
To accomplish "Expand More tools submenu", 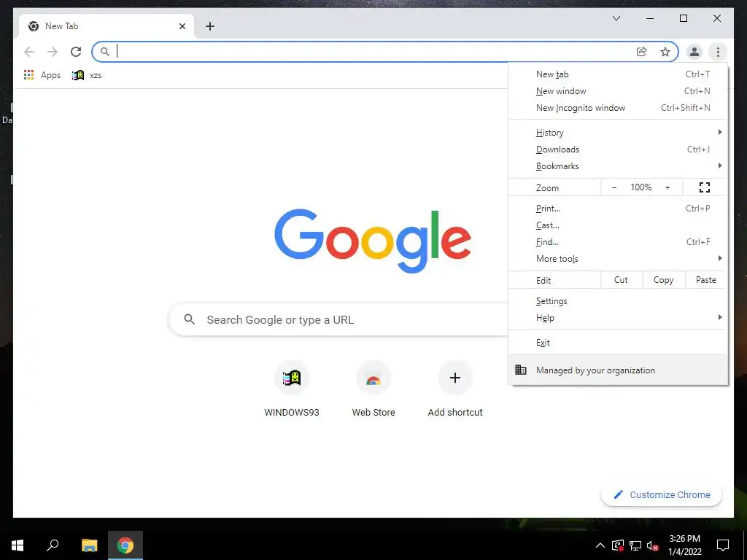I will (x=618, y=259).
